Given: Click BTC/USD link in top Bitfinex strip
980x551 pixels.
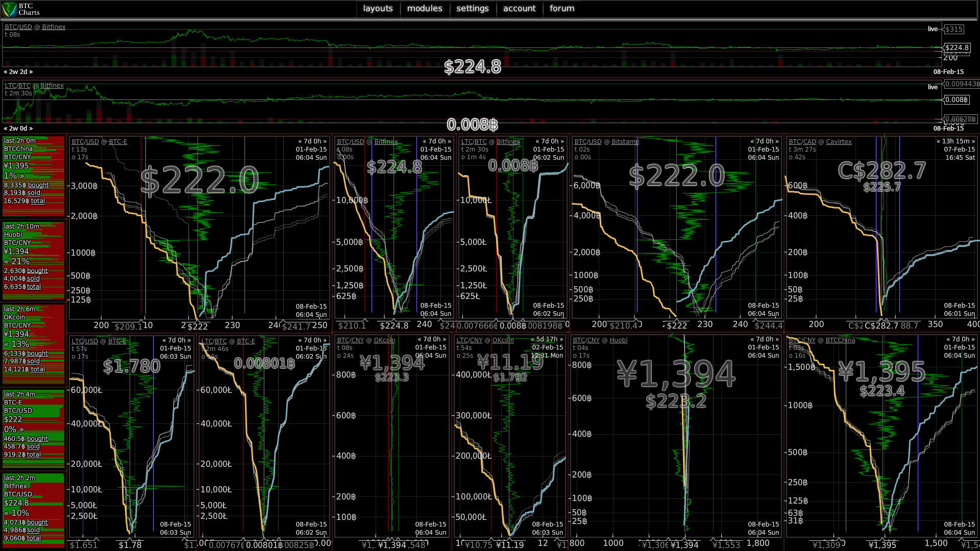Looking at the screenshot, I should [18, 27].
